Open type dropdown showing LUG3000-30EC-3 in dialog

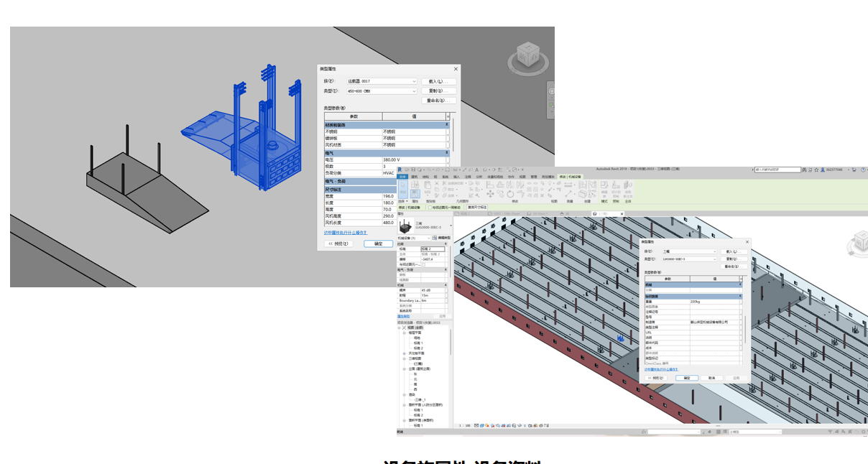click(689, 259)
